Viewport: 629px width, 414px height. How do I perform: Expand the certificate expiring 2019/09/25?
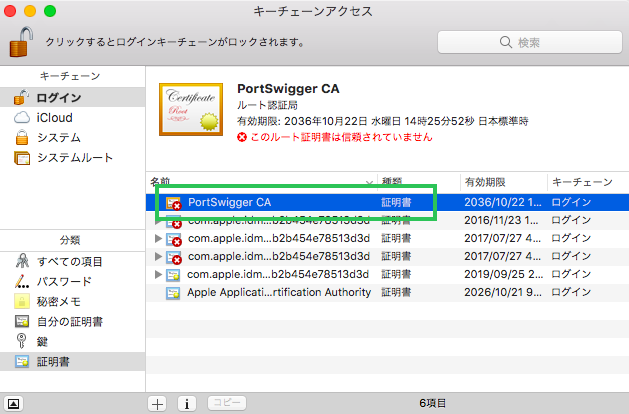[158, 274]
